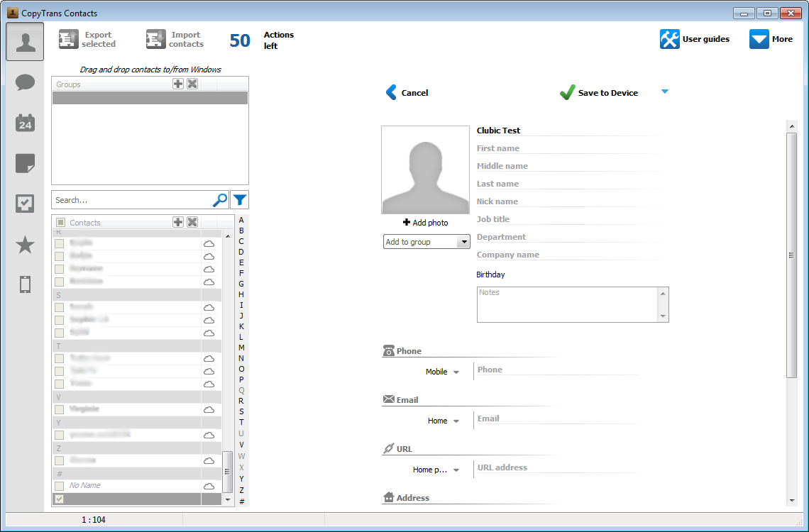Click the search magnifier icon
The height and width of the screenshot is (532, 809).
tap(220, 199)
